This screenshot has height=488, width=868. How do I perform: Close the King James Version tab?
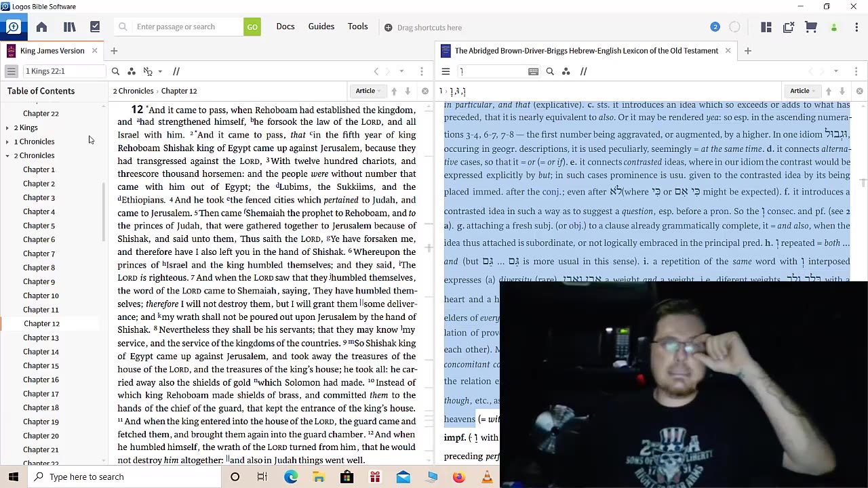tap(94, 51)
